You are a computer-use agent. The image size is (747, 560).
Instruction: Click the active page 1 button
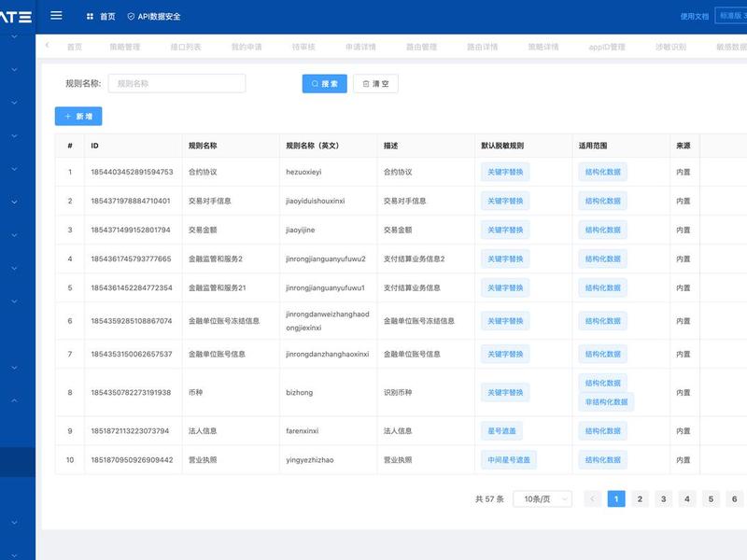(616, 499)
